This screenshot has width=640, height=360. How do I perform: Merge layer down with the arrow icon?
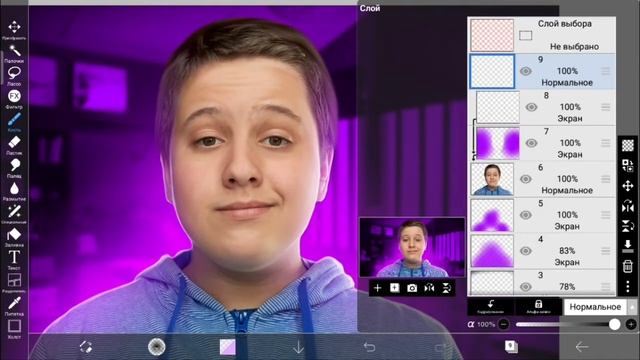[x=628, y=246]
